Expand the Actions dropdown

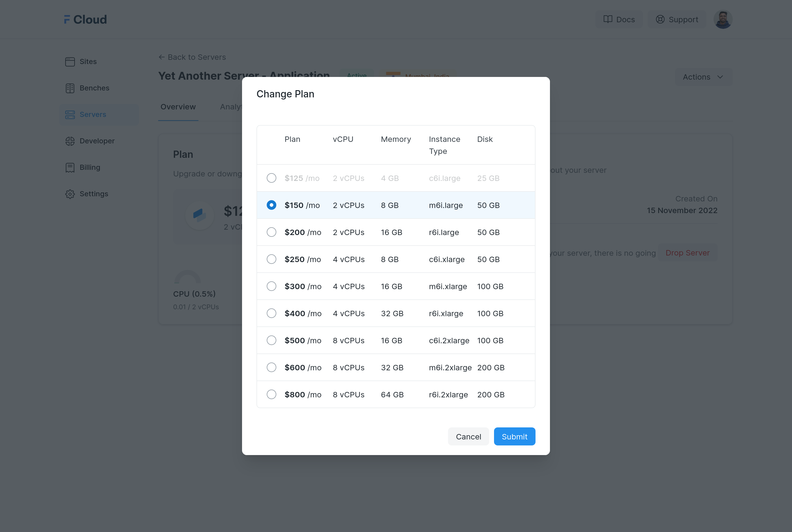(x=703, y=77)
